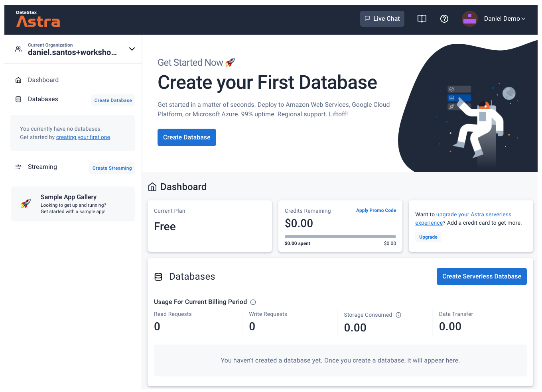Click the Write Requests label
542x392 pixels.
coord(268,314)
